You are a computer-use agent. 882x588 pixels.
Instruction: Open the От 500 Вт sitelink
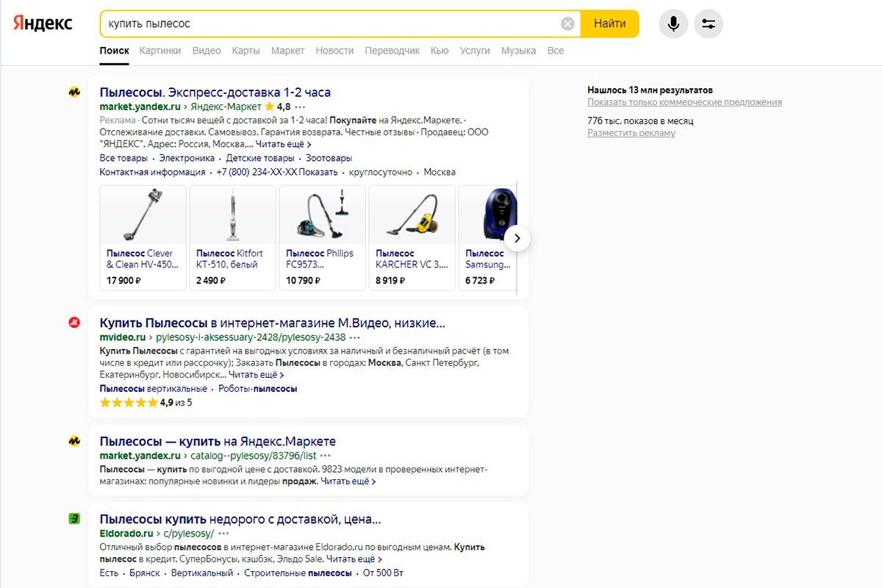(383, 573)
